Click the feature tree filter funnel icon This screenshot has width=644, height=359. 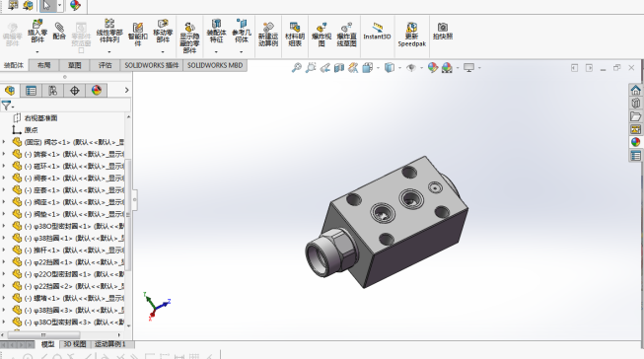[7, 106]
